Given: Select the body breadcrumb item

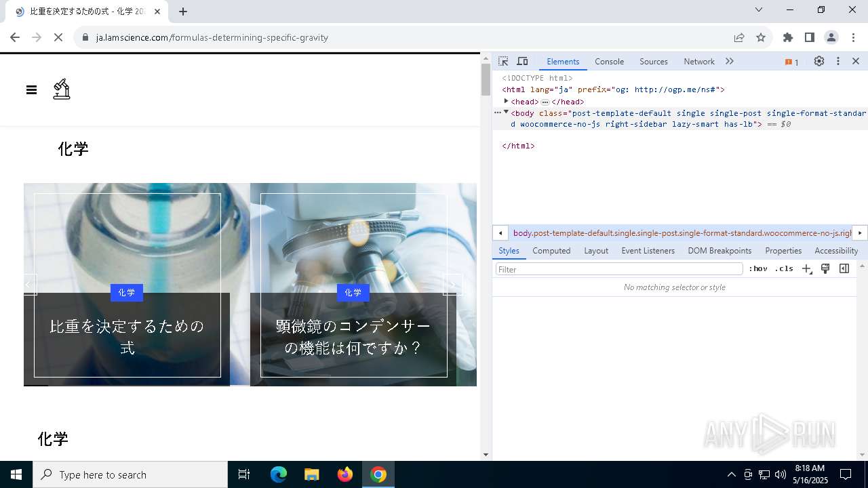Looking at the screenshot, I should coord(682,232).
